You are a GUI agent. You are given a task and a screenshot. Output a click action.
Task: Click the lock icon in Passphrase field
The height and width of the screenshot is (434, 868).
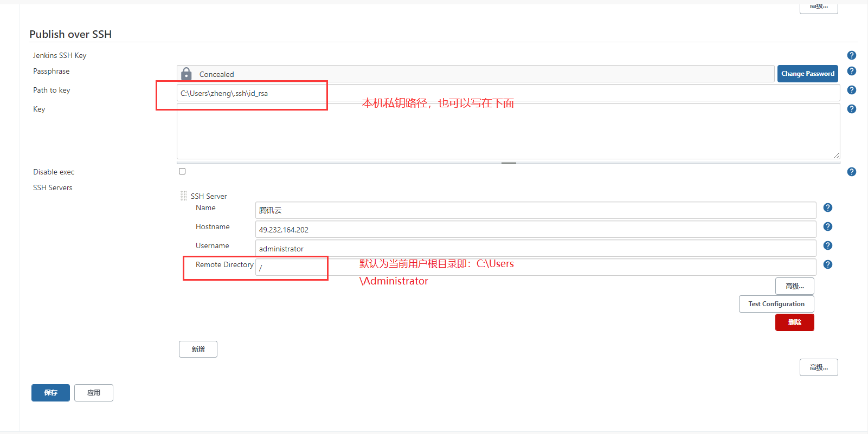(x=187, y=74)
